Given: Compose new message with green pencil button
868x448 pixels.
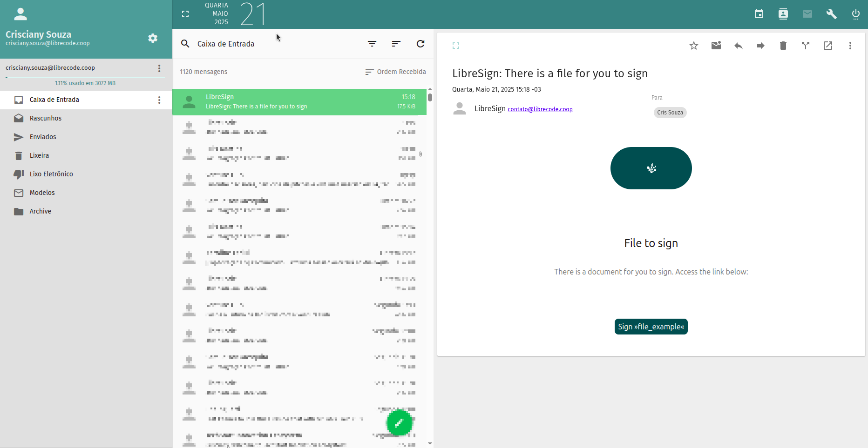Looking at the screenshot, I should 399,423.
